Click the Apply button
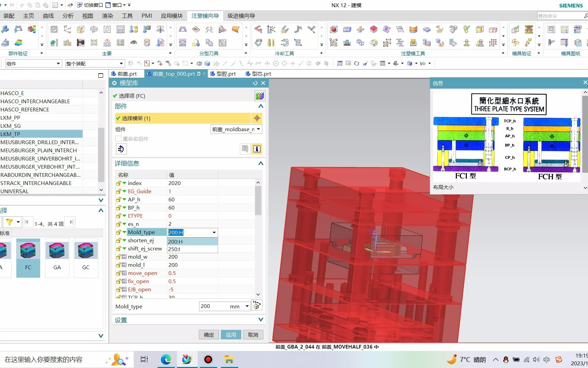 tap(231, 335)
